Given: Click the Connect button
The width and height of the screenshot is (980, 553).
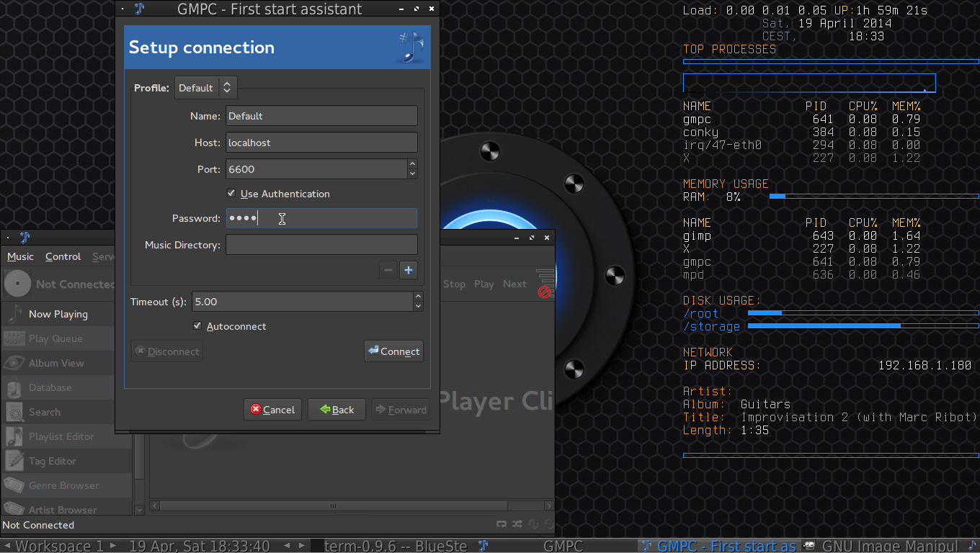Looking at the screenshot, I should click(x=393, y=351).
